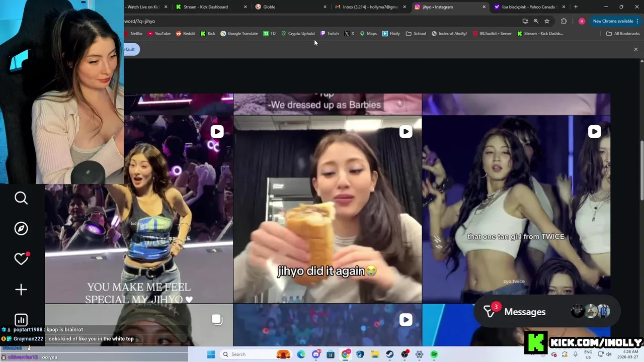
Task: Open Maps bookmark
Action: [368, 34]
